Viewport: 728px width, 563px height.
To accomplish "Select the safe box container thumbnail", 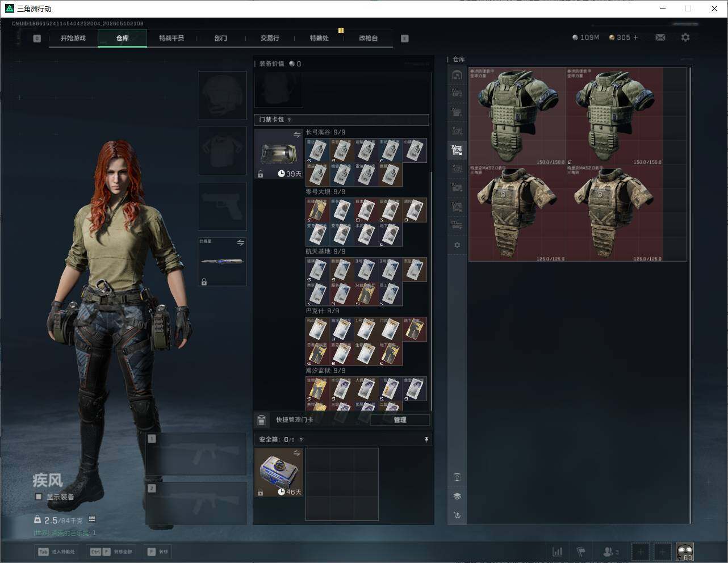I will click(x=279, y=472).
